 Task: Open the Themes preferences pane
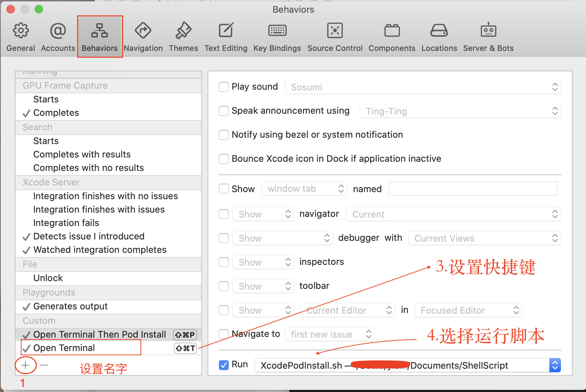point(183,37)
